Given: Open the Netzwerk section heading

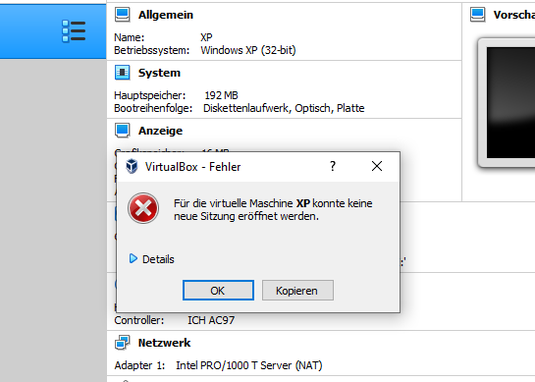Looking at the screenshot, I should [164, 343].
